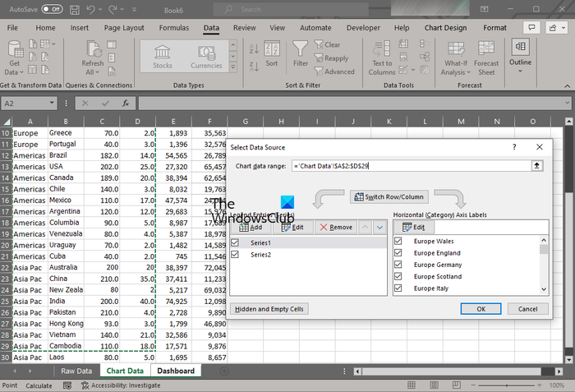Select the Currencies data type
Screen dimensions: 575x392
(x=206, y=54)
